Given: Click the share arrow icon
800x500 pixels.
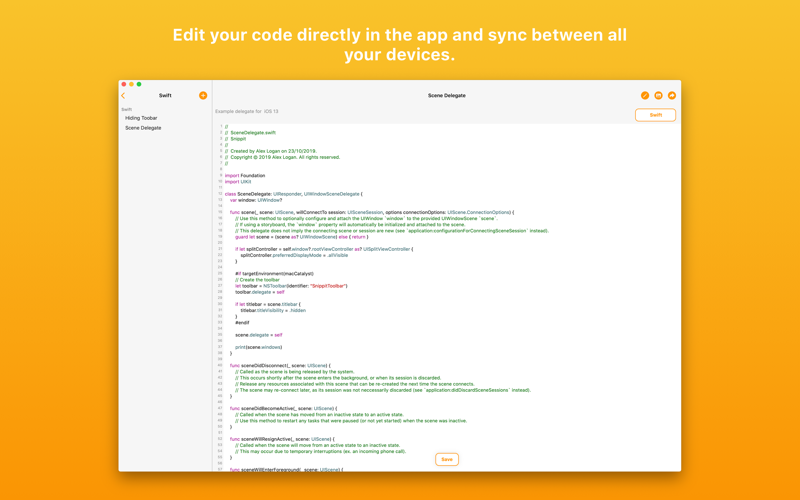Looking at the screenshot, I should click(x=672, y=95).
